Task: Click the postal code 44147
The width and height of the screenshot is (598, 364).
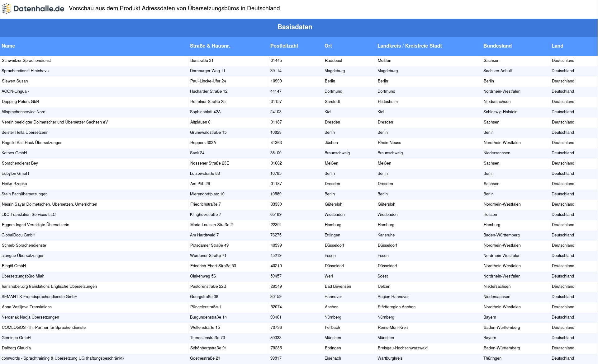Action: [276, 91]
